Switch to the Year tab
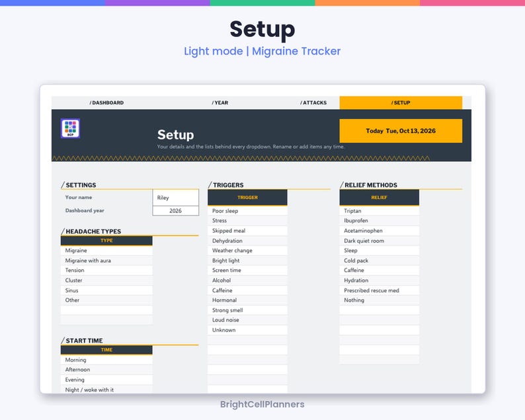Screen dimensions: 525x420 coord(220,103)
